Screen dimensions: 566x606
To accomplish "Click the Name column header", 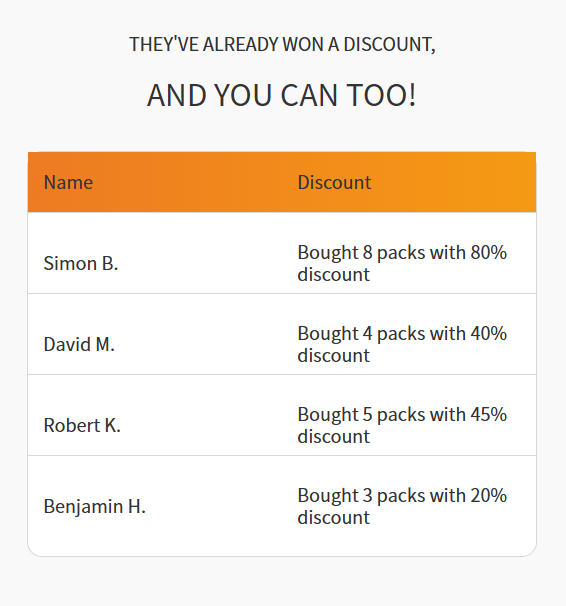I will pyautogui.click(x=68, y=182).
